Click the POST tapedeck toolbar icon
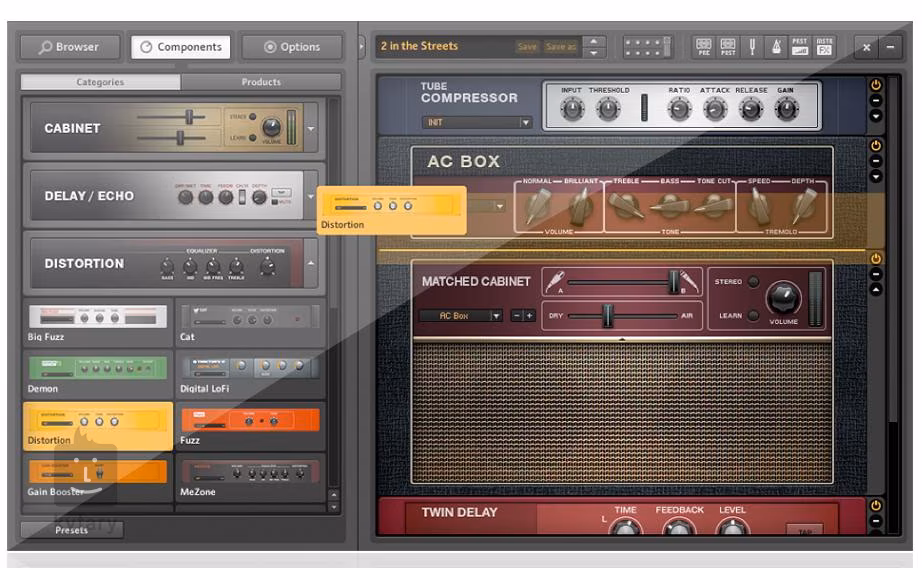The height and width of the screenshot is (568, 922). 728,47
